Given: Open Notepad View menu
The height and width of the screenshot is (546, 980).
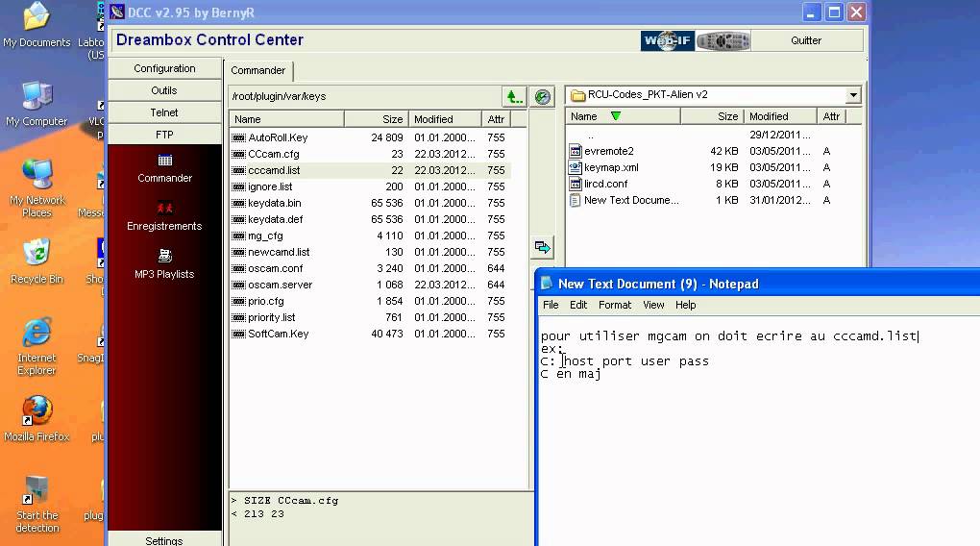Looking at the screenshot, I should [653, 305].
